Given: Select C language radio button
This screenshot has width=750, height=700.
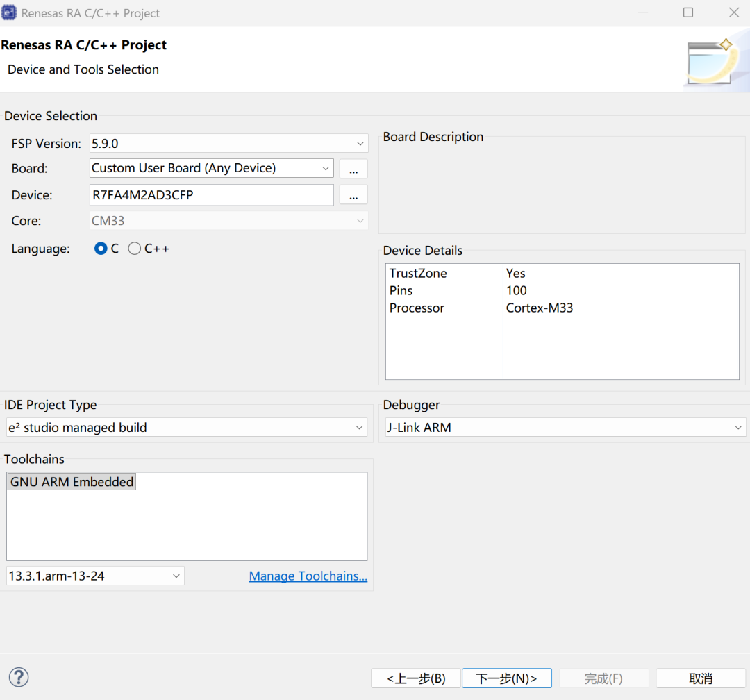Looking at the screenshot, I should (x=101, y=249).
